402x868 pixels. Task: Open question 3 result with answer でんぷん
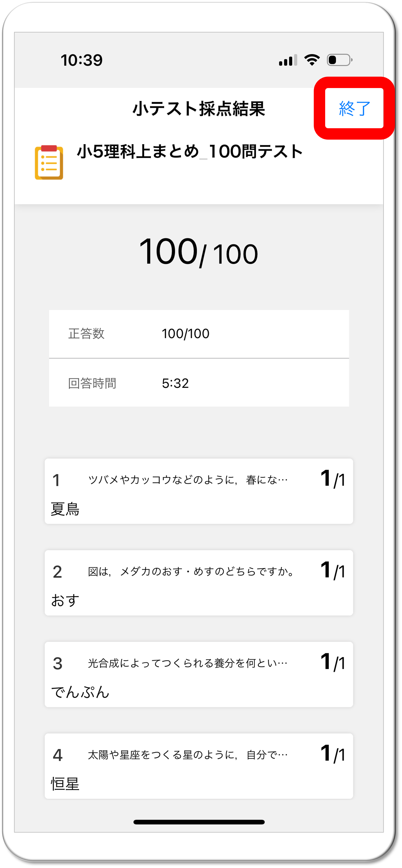199,674
